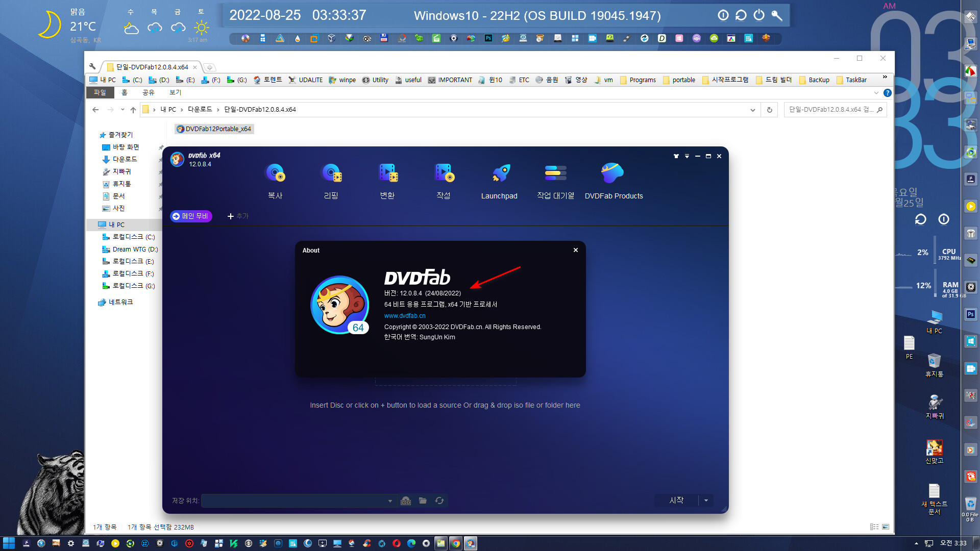Switch to large icons view in Explorer
Image resolution: width=980 pixels, height=551 pixels.
(886, 527)
